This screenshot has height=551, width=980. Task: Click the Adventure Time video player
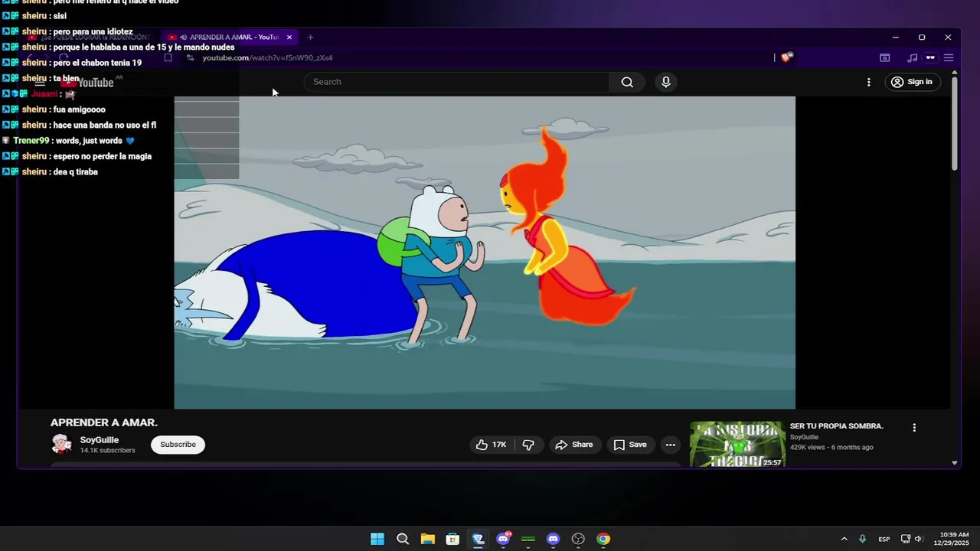(485, 253)
